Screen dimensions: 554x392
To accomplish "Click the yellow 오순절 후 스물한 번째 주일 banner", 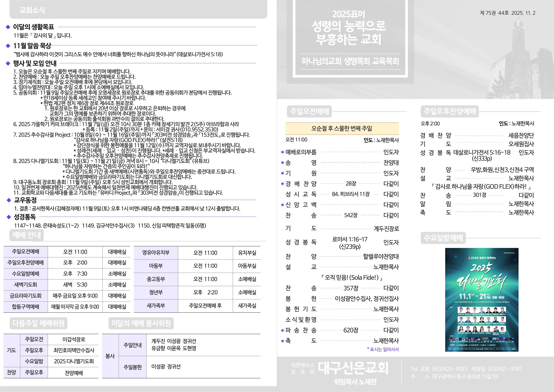I will 342,128.
